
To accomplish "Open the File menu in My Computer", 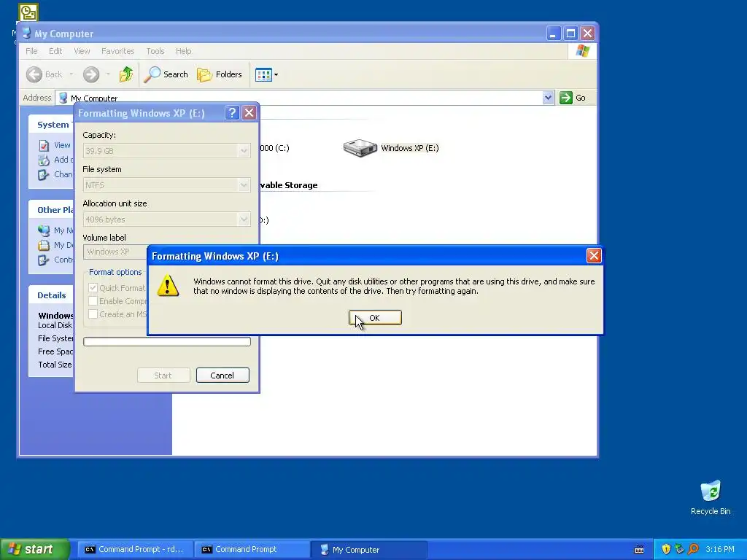I will (31, 51).
